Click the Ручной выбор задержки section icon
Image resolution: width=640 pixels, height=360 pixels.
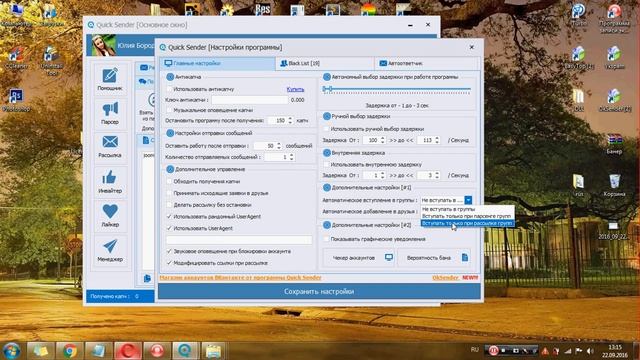click(x=327, y=116)
